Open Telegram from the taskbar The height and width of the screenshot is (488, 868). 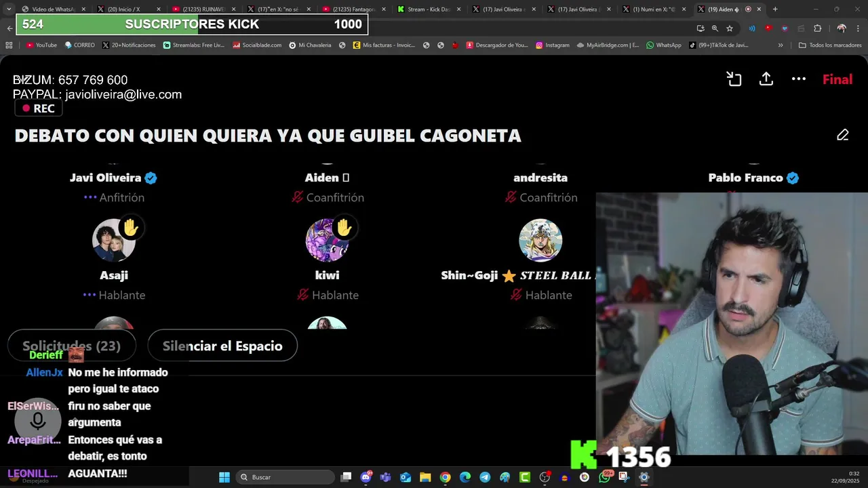[485, 477]
